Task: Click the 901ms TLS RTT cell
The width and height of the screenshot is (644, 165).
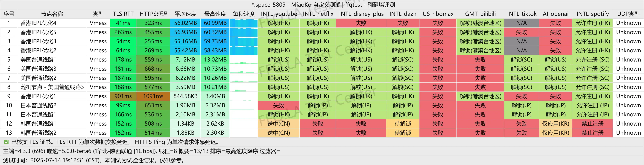Action: (x=123, y=96)
